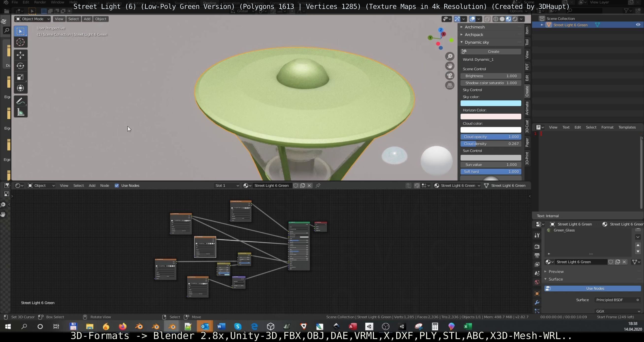Click the 3D Cursor tool
Screen dimensions: 644x342
pos(20,42)
